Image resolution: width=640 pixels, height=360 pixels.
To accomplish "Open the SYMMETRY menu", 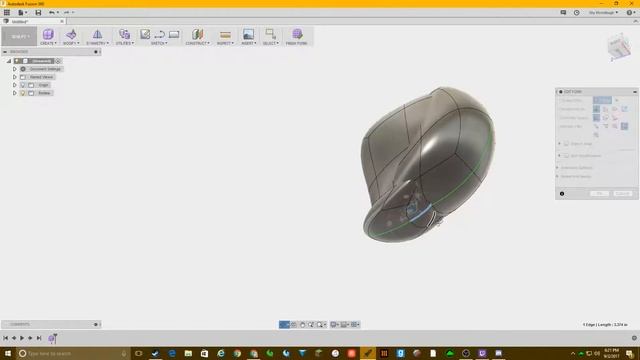I will (97, 43).
